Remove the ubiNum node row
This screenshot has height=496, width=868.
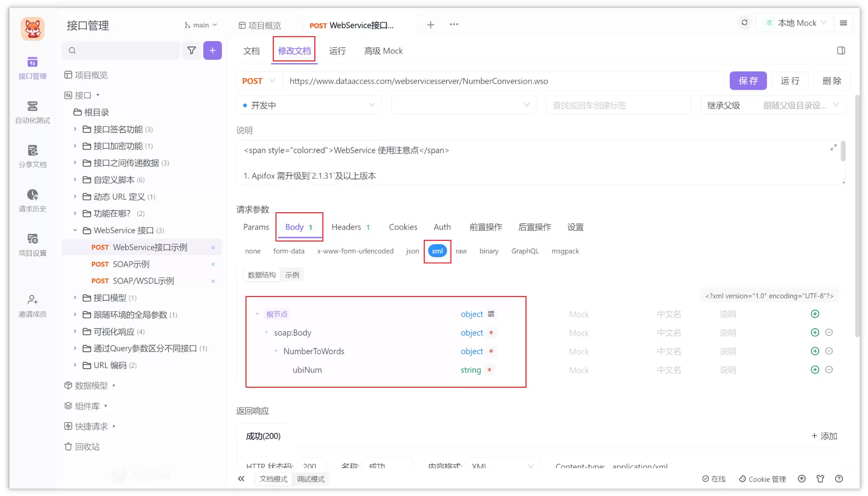point(829,370)
